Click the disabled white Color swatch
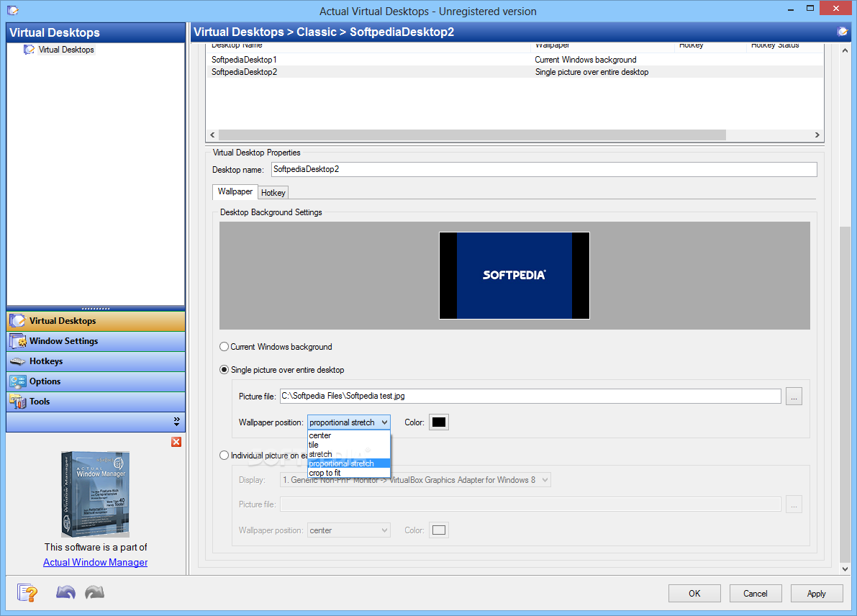 point(439,530)
